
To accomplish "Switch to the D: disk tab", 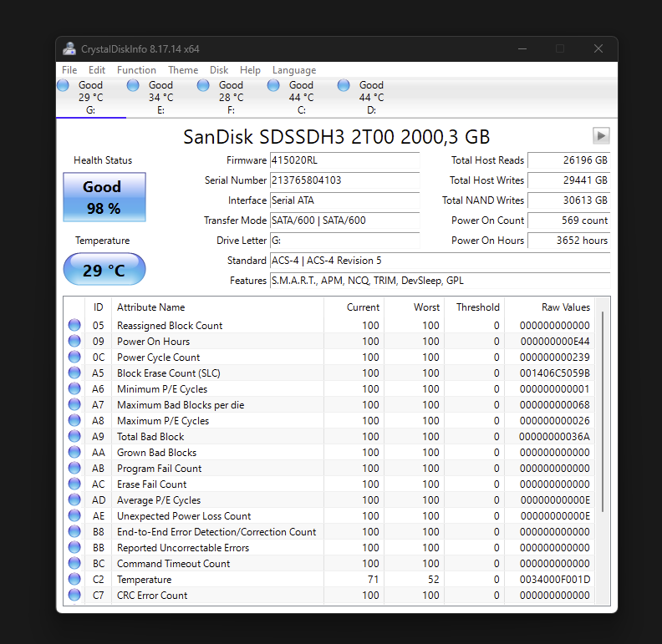I will point(371,98).
